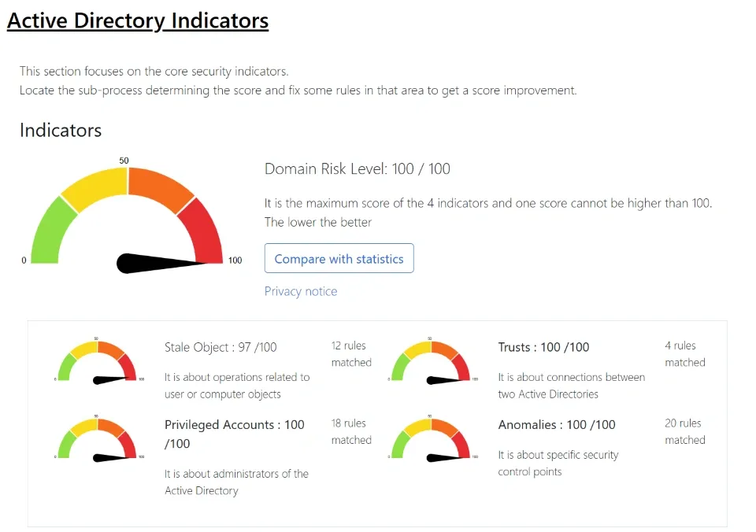This screenshot has height=532, width=756.
Task: Click '18 rules matched' text
Action: pos(351,431)
